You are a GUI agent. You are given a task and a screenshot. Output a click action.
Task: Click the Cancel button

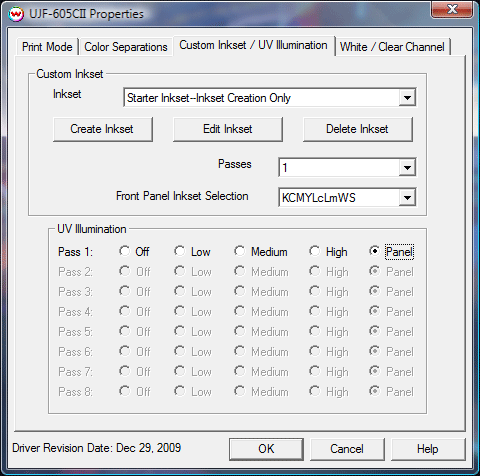(347, 449)
